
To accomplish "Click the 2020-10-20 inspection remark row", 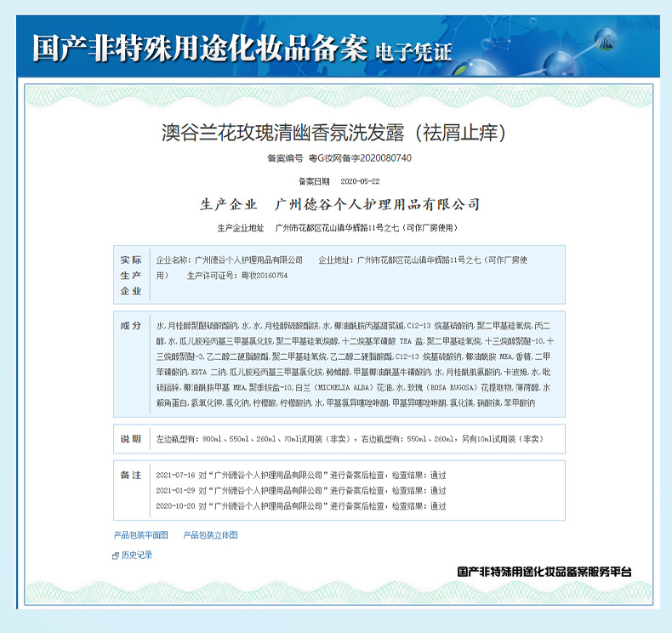I will (301, 505).
